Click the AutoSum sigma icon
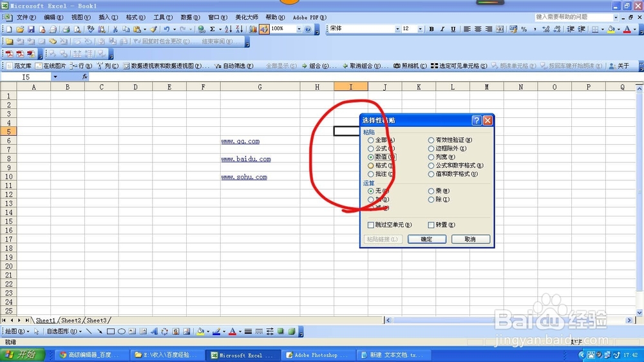644x362 pixels. 213,29
